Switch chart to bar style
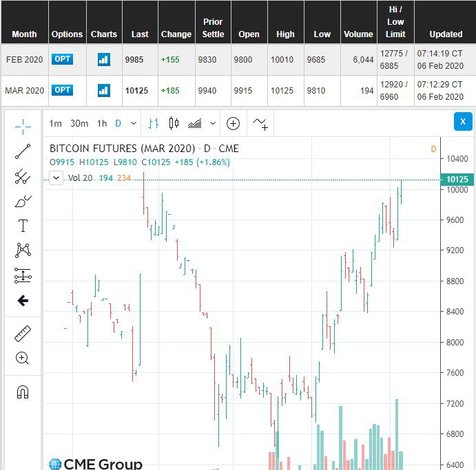This screenshot has height=470, width=476. click(x=154, y=124)
